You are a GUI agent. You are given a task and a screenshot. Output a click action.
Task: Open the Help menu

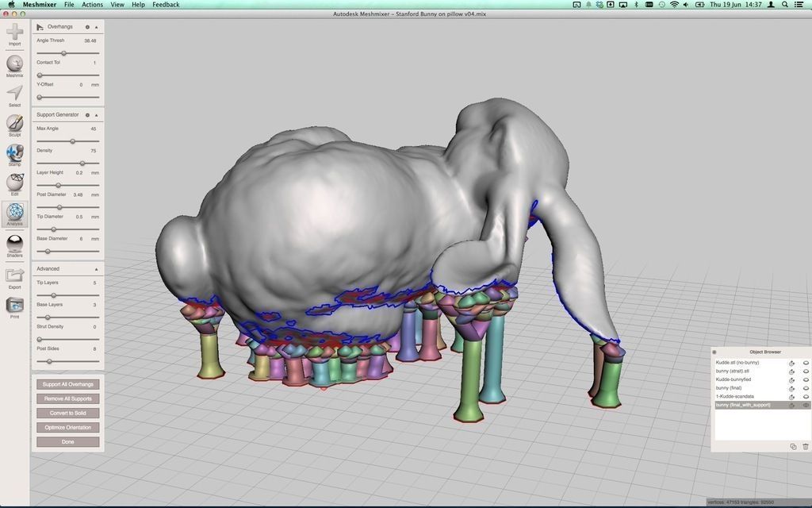point(138,4)
